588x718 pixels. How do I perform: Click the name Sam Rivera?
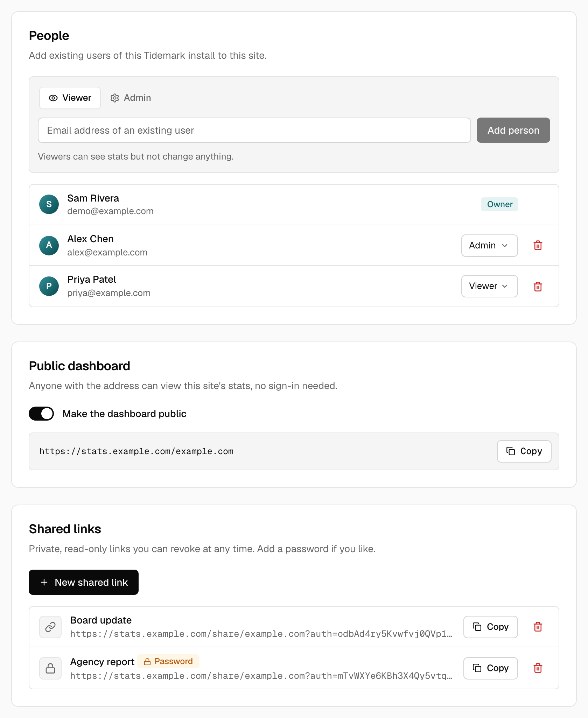(x=93, y=198)
